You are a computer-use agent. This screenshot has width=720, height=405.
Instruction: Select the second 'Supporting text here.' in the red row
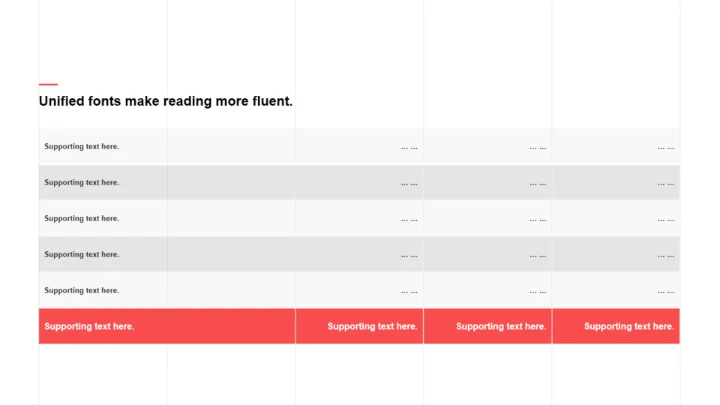point(372,327)
